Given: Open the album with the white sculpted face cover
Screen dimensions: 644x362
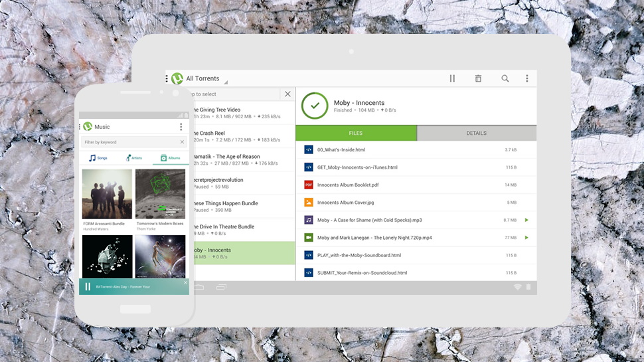Looking at the screenshot, I should (x=107, y=257).
